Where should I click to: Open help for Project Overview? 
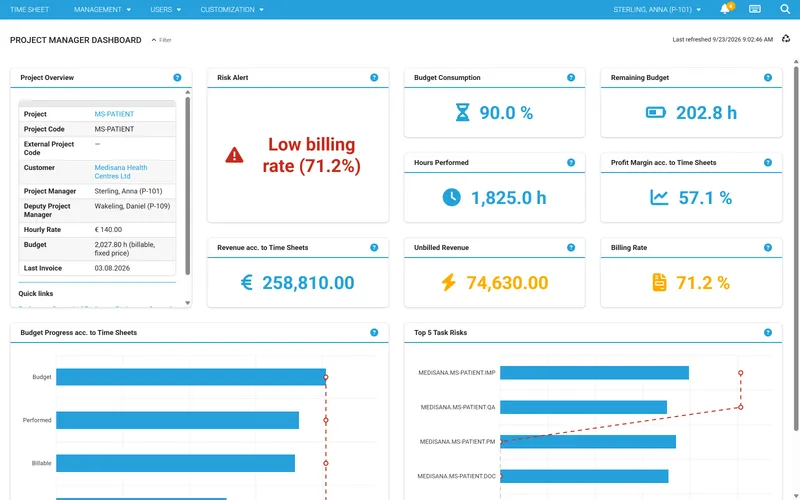click(177, 78)
